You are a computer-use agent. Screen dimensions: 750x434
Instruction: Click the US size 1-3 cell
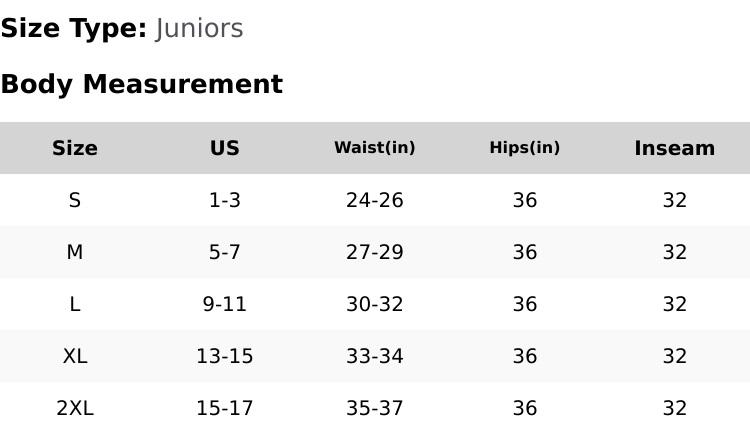click(225, 200)
